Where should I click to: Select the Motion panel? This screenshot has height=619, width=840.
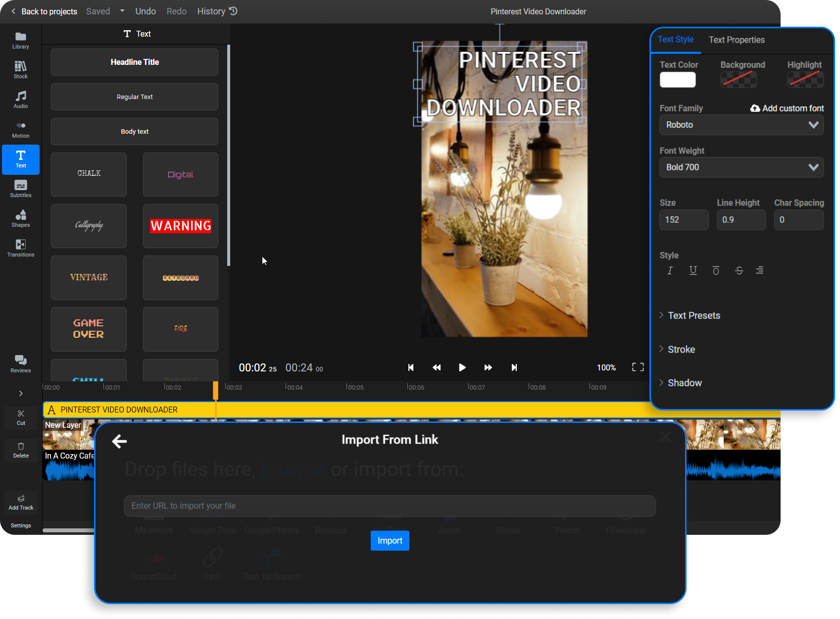coord(20,129)
